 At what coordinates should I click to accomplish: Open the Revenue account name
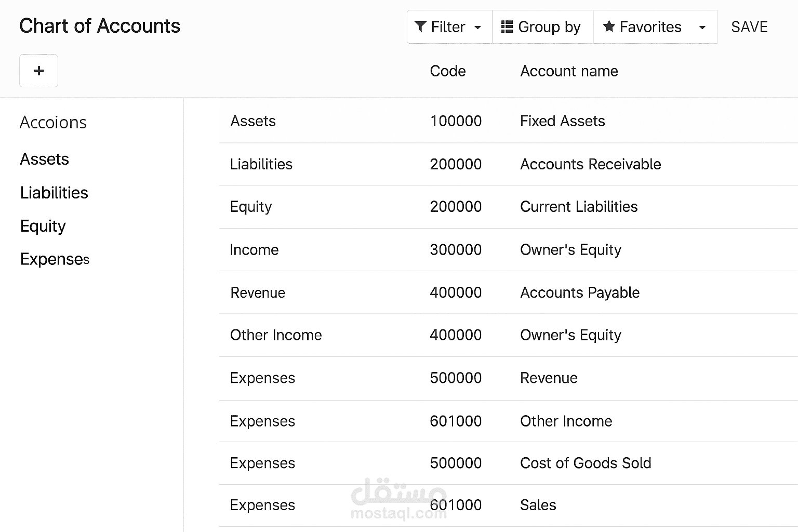549,378
